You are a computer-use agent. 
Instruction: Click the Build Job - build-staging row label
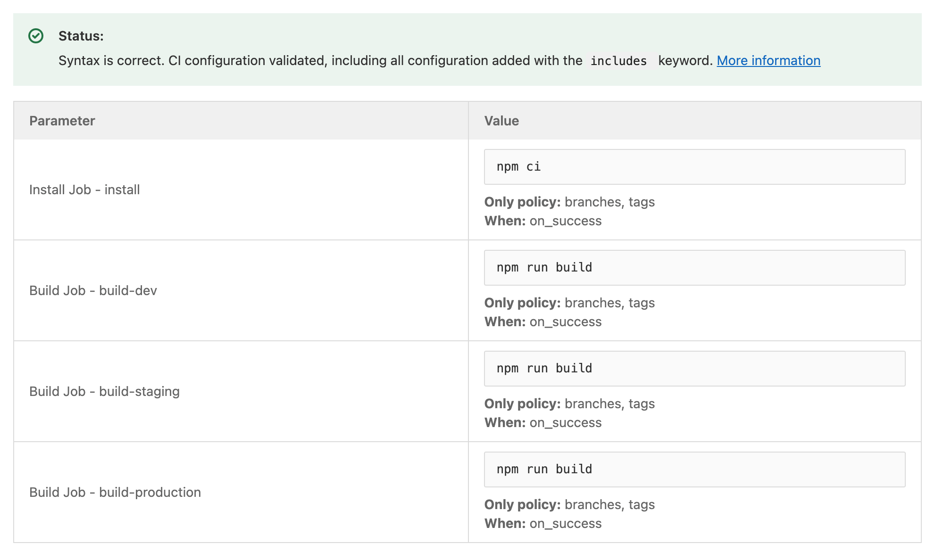104,391
